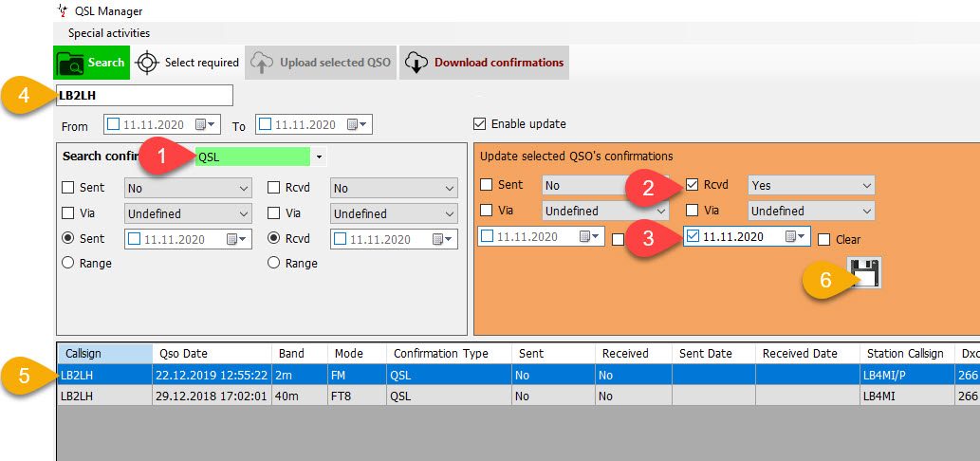
Task: Select the Range radio under Rcvd
Action: 273,263
